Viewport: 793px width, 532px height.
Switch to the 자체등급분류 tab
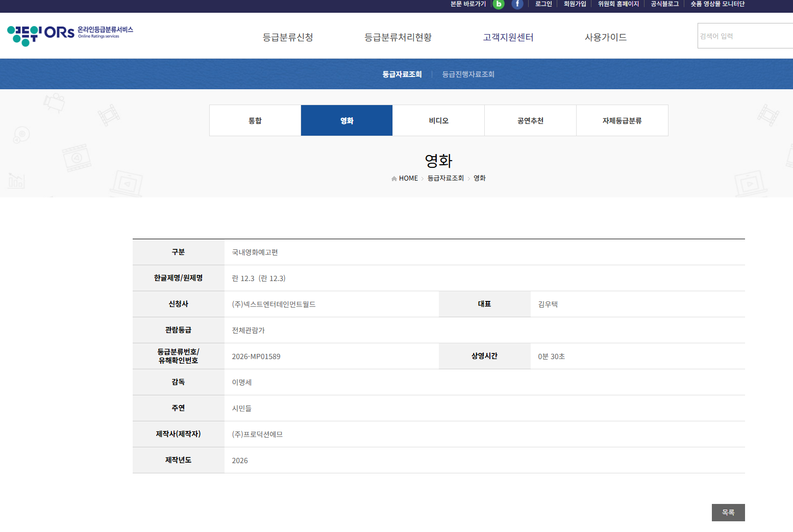click(622, 121)
